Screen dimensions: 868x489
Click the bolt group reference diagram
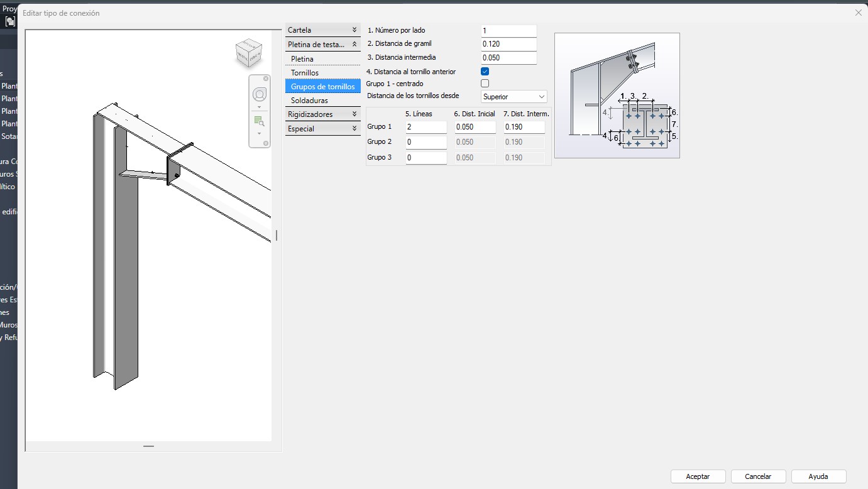[617, 95]
